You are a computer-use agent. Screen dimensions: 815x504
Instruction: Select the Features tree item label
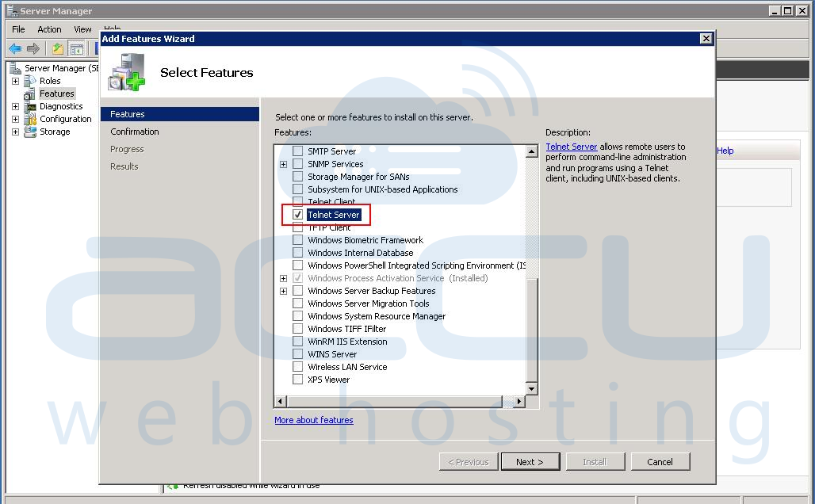coord(57,94)
